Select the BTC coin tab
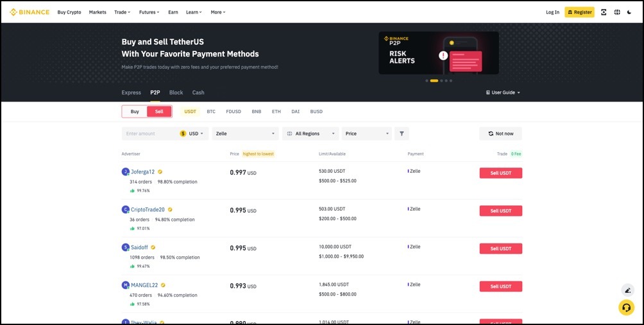Viewport: 644px width, 325px height. click(211, 112)
